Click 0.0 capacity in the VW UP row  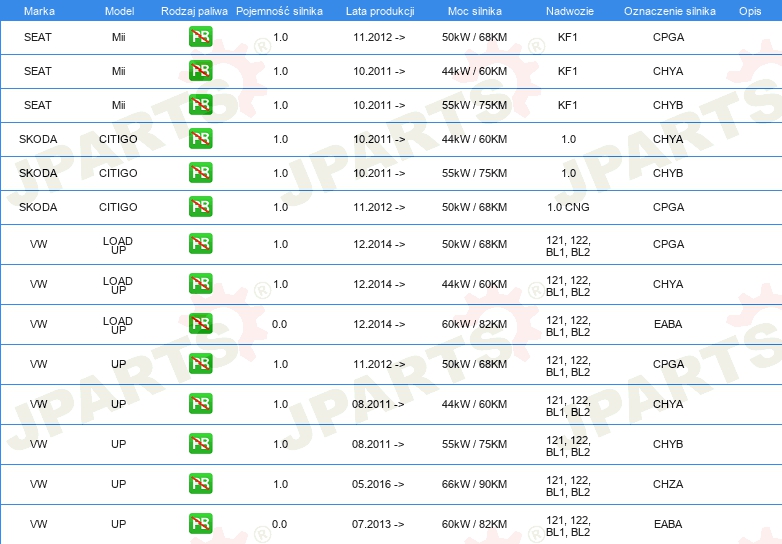[279, 524]
